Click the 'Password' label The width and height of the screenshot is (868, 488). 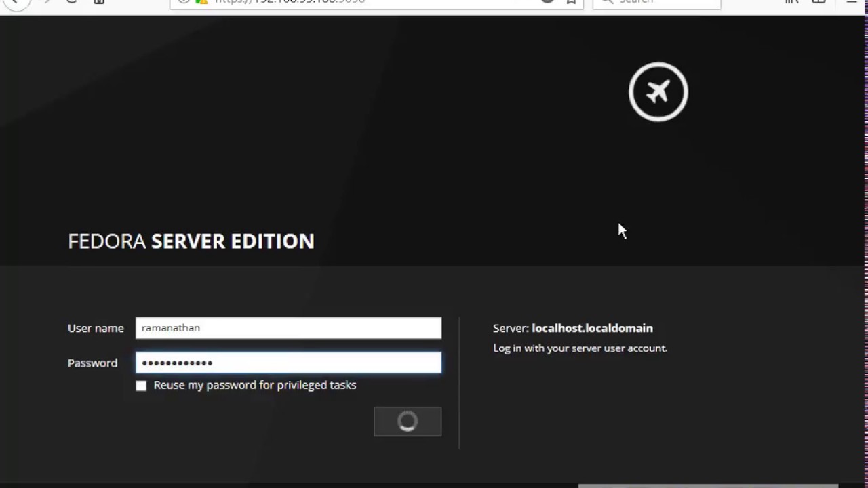[x=92, y=363]
